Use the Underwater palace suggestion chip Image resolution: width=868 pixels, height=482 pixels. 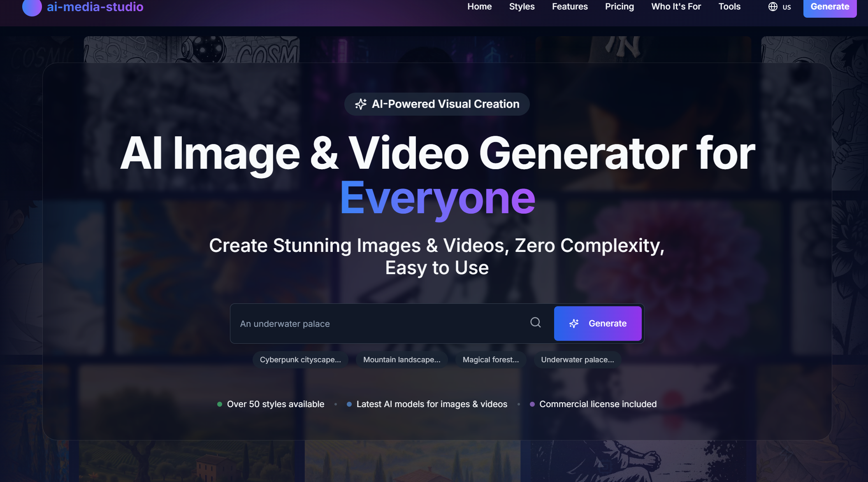pos(577,360)
